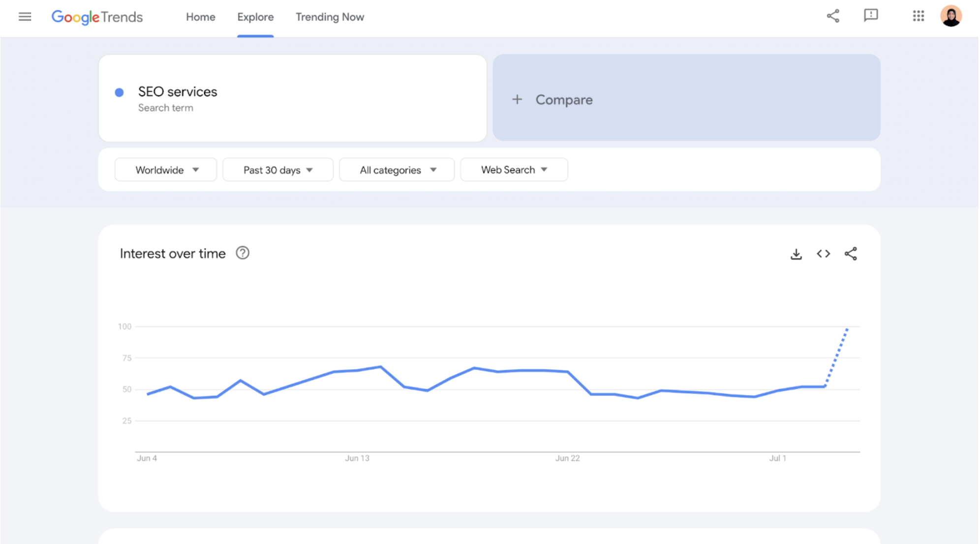Toggle the Explore tab selection
This screenshot has width=980, height=544.
coord(255,17)
